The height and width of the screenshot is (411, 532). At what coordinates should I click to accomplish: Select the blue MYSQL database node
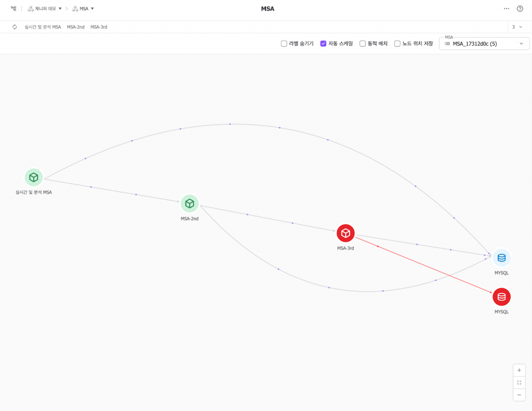[x=501, y=257]
